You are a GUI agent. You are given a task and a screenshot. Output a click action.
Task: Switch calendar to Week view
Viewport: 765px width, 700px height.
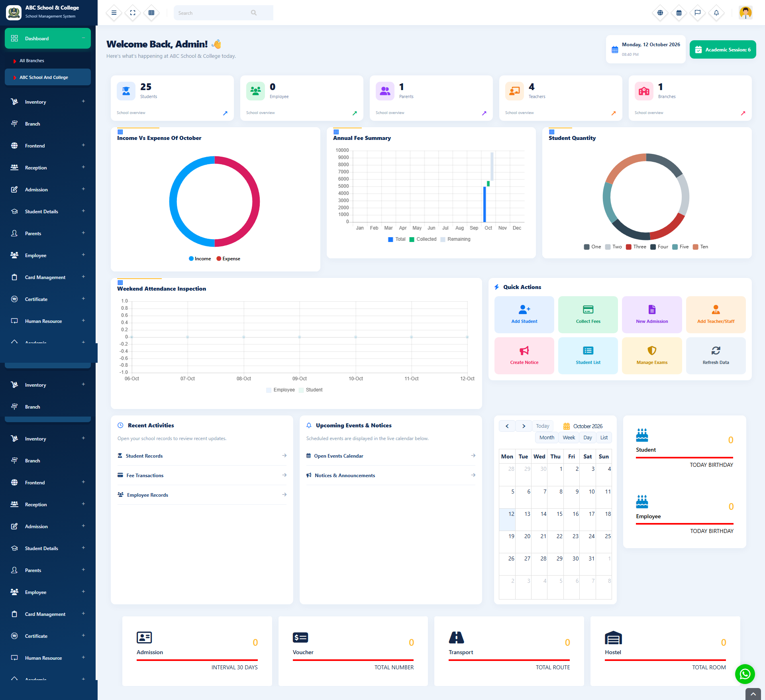[x=569, y=437]
